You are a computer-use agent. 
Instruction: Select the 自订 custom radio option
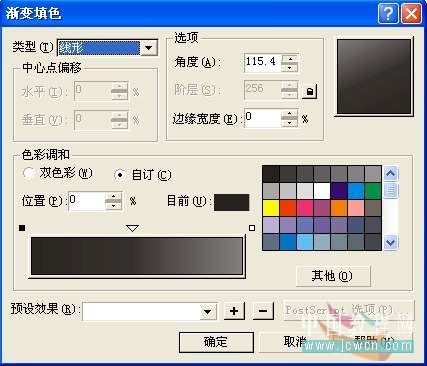click(120, 175)
